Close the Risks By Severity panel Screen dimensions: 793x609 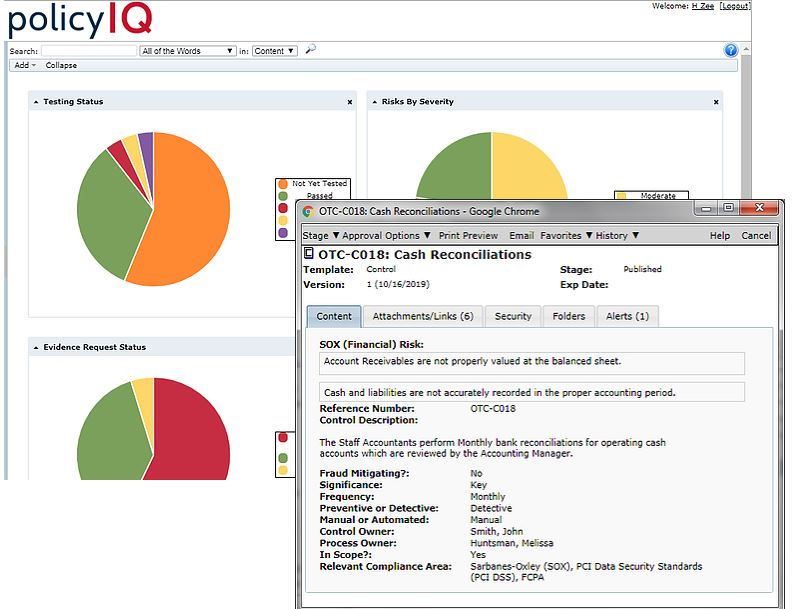click(716, 102)
